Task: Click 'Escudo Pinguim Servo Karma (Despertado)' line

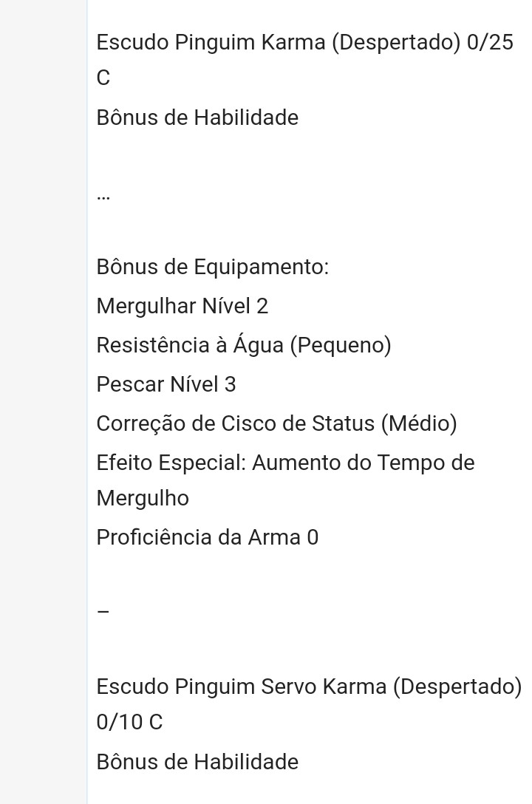Action: 309,687
